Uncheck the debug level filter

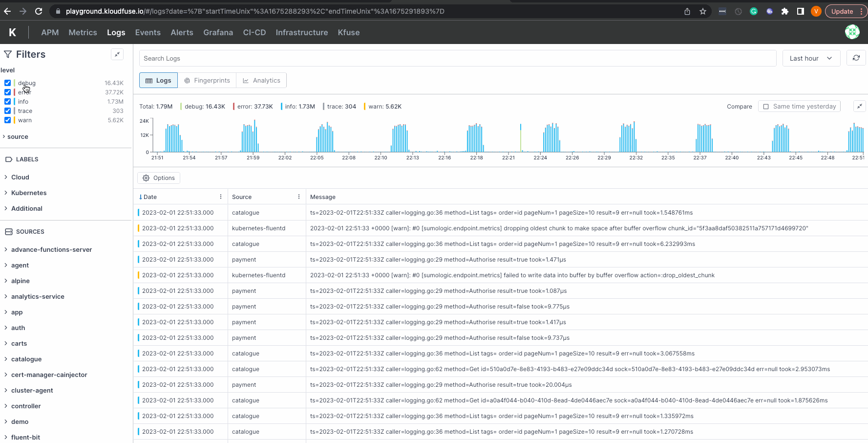click(x=8, y=83)
